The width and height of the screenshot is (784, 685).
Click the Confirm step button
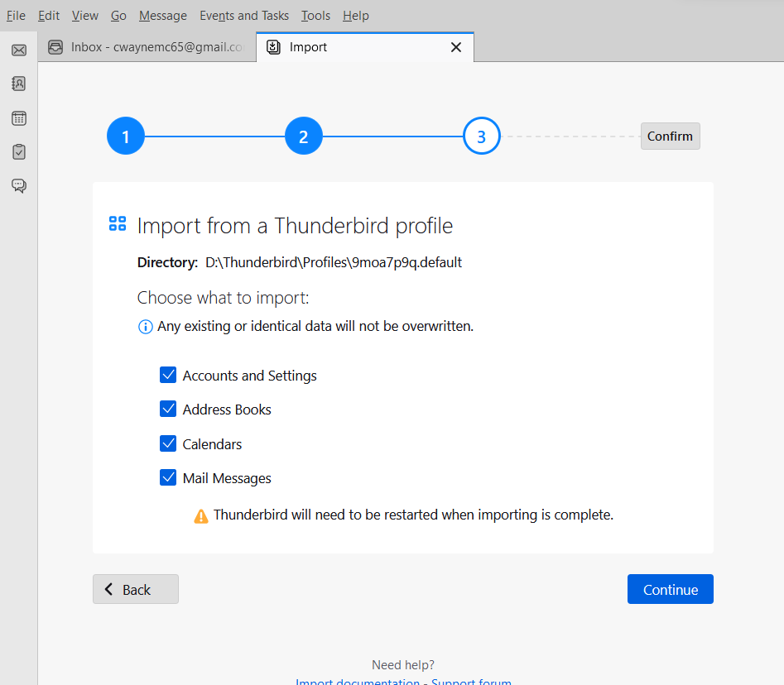[670, 137]
